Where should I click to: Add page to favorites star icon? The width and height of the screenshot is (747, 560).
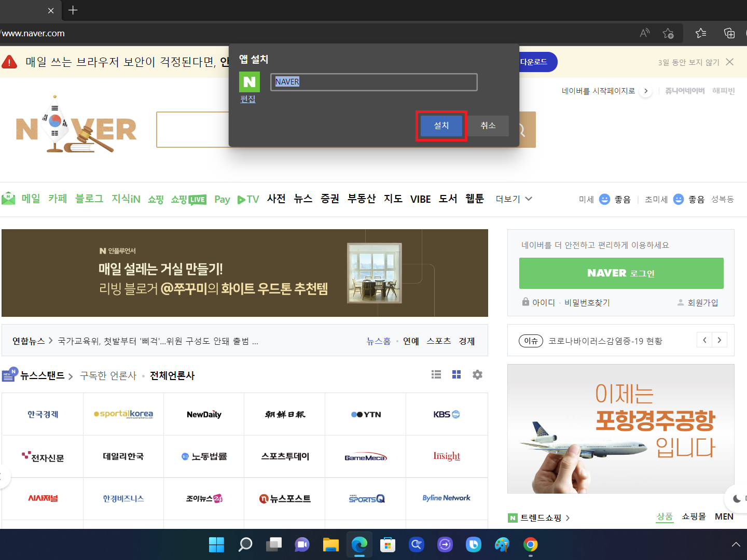click(x=668, y=33)
